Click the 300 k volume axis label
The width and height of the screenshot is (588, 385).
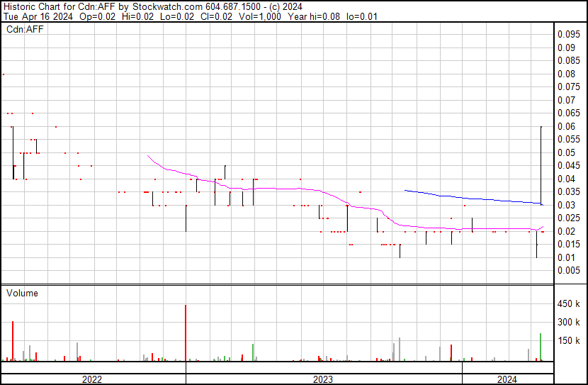(568, 323)
